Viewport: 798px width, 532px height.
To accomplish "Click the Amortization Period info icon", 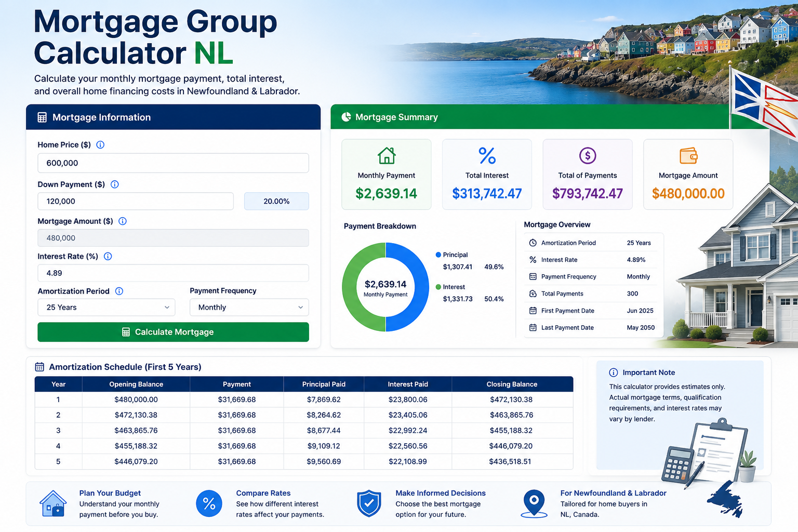I will pyautogui.click(x=119, y=291).
